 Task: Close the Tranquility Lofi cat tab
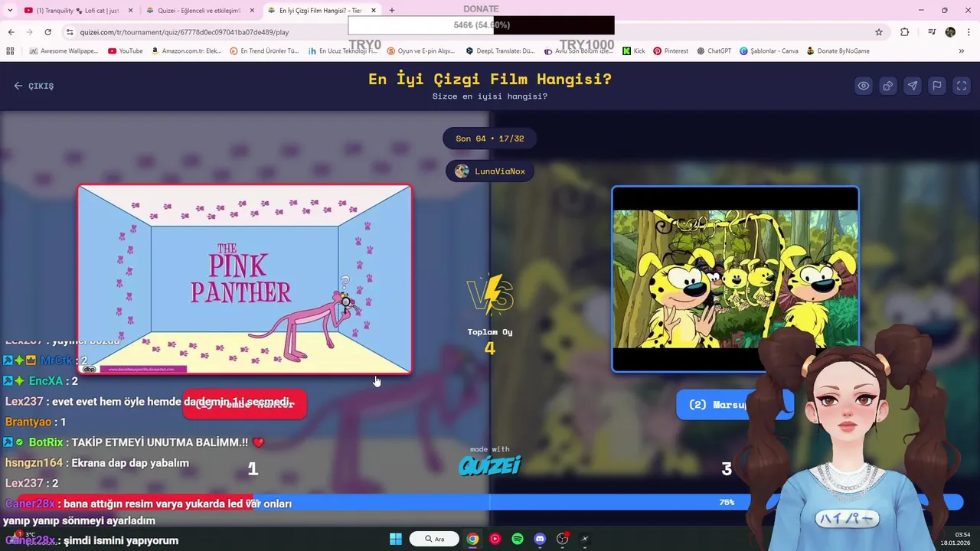click(x=130, y=11)
